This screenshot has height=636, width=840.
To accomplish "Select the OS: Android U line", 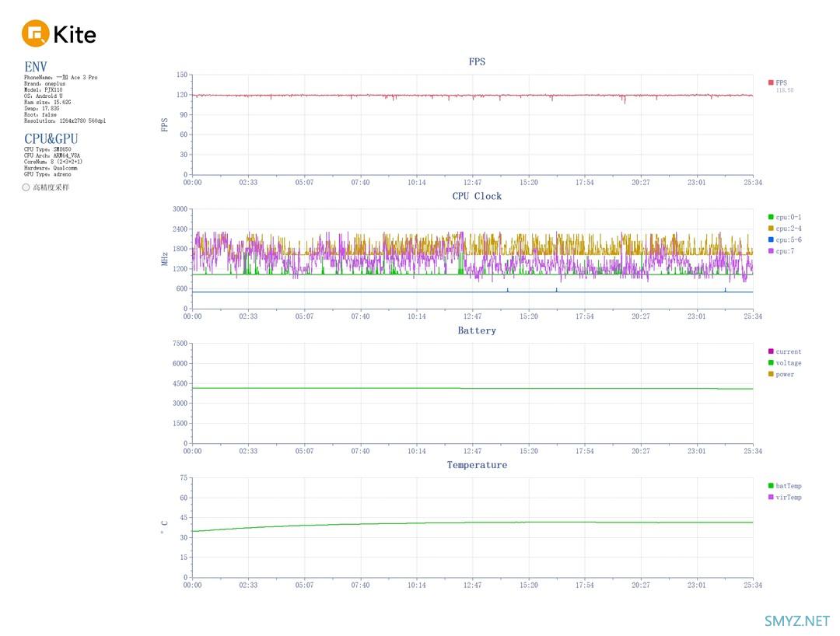I will [x=43, y=96].
